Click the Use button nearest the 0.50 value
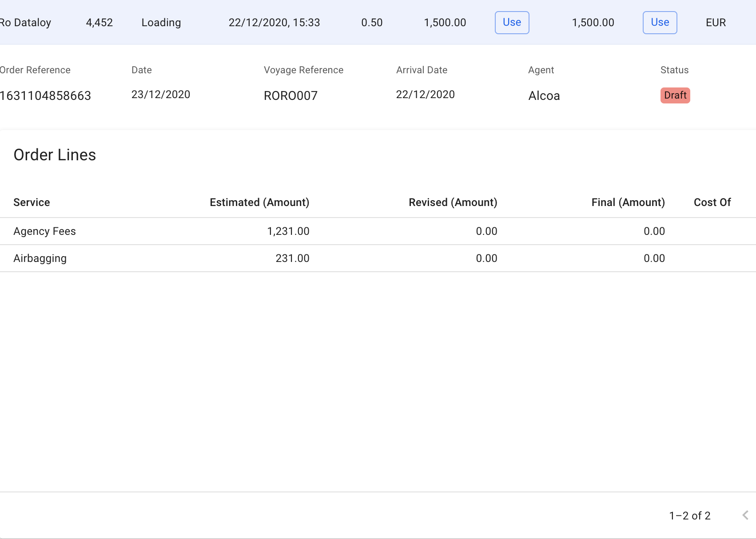 (512, 23)
